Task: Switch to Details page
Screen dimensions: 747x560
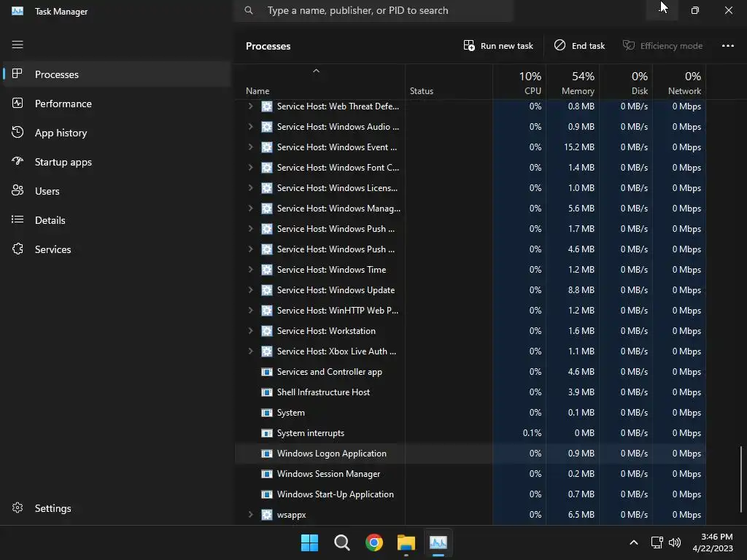Action: tap(116, 220)
